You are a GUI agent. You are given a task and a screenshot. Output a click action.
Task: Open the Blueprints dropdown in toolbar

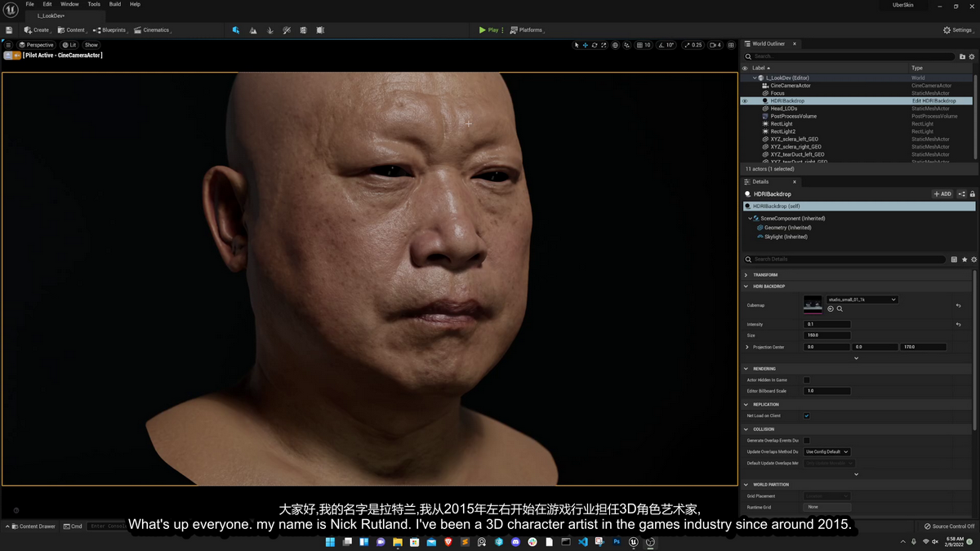110,30
